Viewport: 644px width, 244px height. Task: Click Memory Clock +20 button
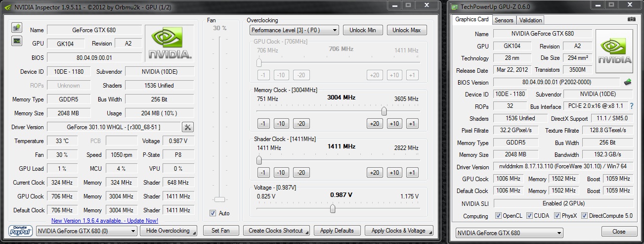point(375,124)
